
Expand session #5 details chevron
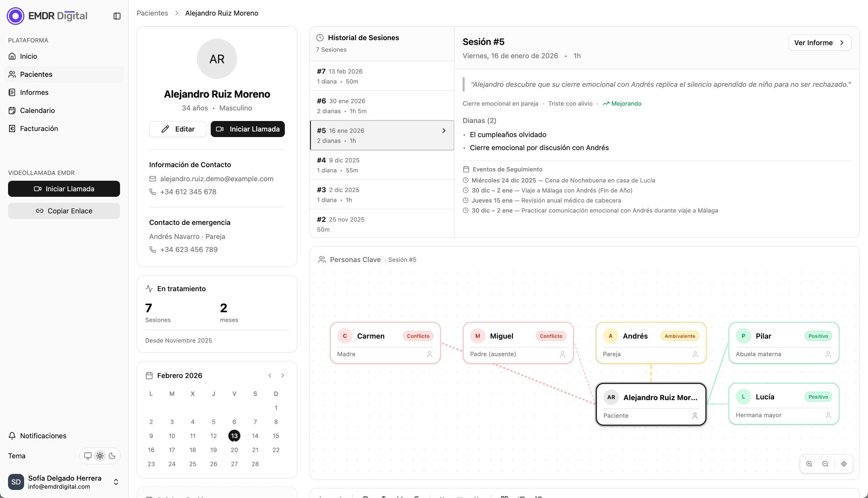pyautogui.click(x=444, y=130)
